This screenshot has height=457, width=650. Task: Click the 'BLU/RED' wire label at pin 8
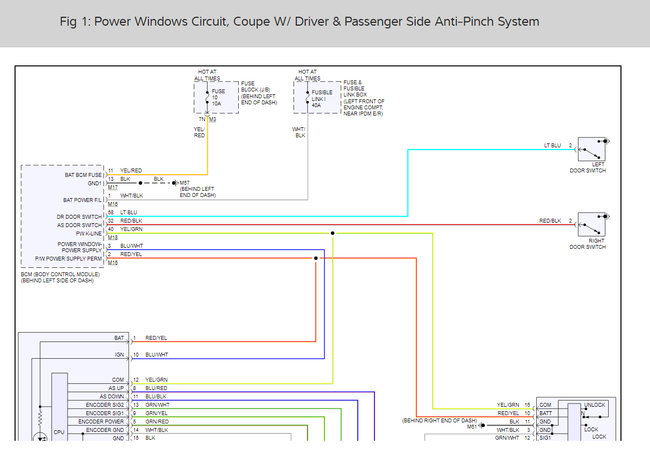156,388
